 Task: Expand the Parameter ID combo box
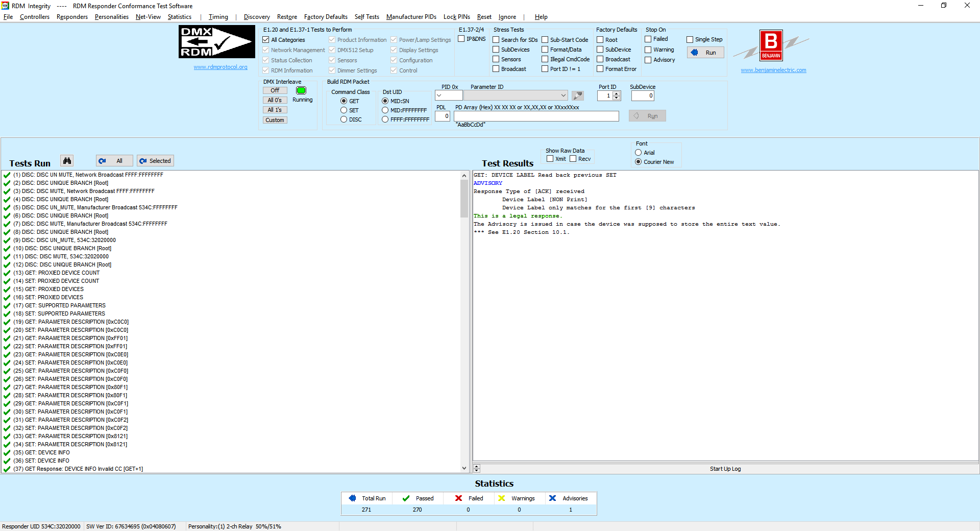click(563, 95)
